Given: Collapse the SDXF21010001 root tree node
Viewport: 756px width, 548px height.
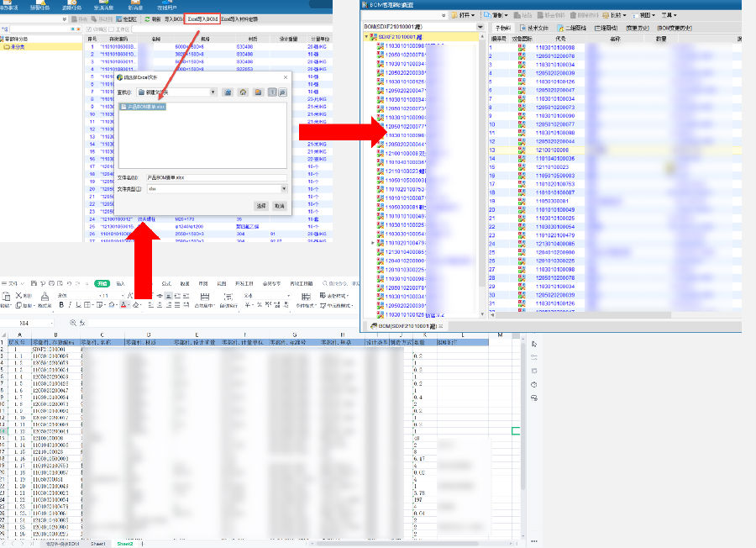Looking at the screenshot, I should point(366,38).
